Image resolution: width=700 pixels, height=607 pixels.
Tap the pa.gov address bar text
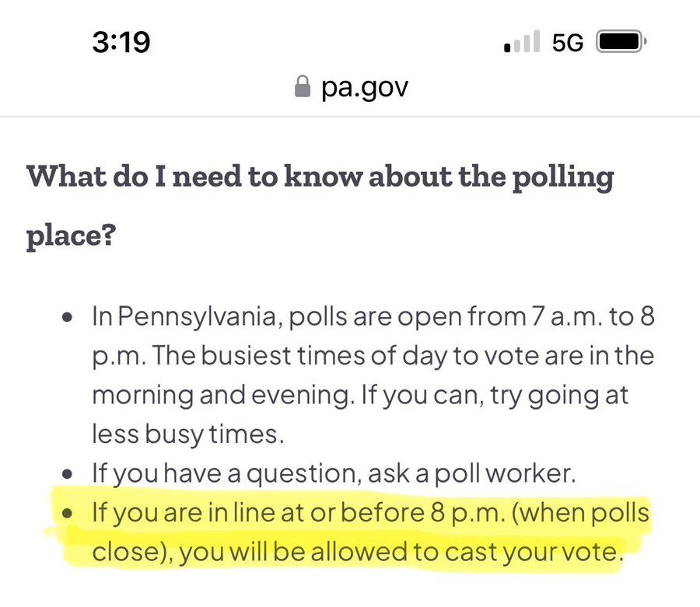(365, 87)
